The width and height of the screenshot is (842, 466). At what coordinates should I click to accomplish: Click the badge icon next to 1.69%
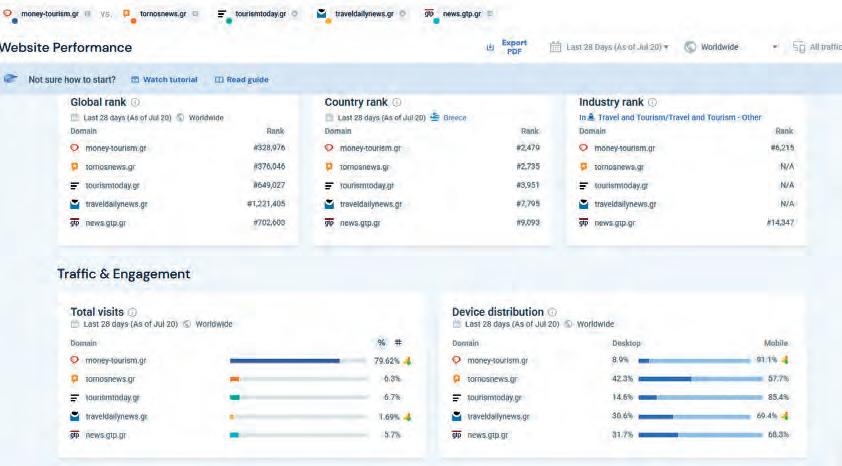408,417
